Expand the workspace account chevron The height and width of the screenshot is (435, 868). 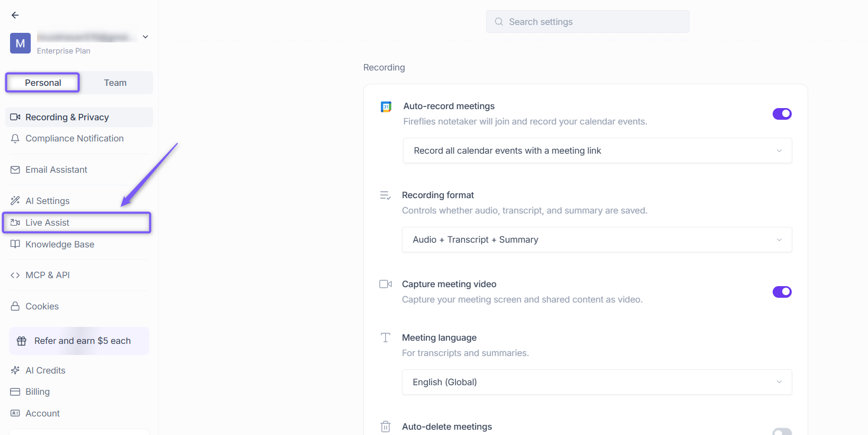coord(146,37)
